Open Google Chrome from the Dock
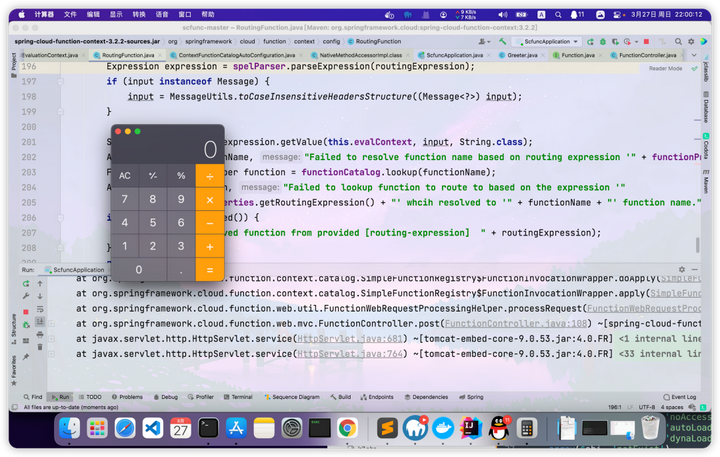Screen dimensions: 720x457 pyautogui.click(x=347, y=428)
